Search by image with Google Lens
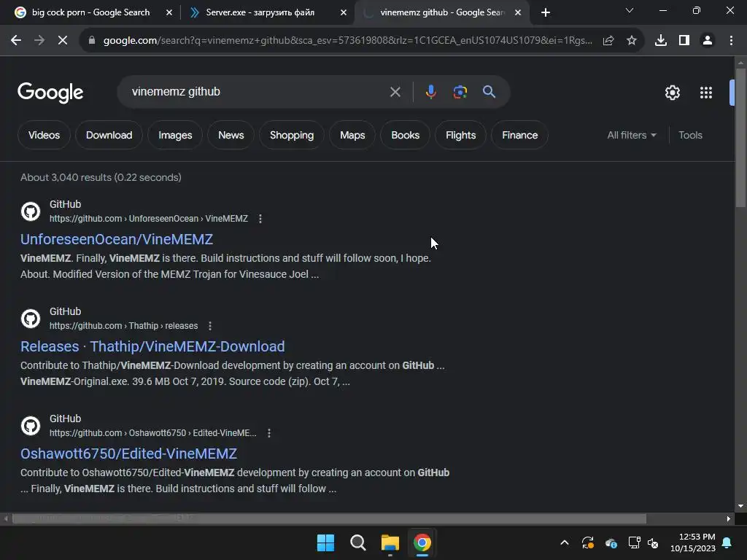The image size is (747, 560). coord(460,92)
